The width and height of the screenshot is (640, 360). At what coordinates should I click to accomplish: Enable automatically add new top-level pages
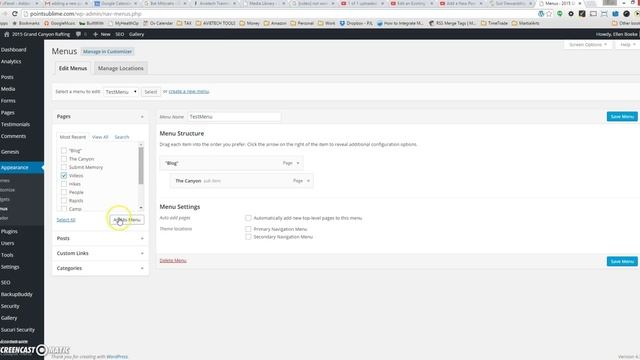pyautogui.click(x=248, y=218)
